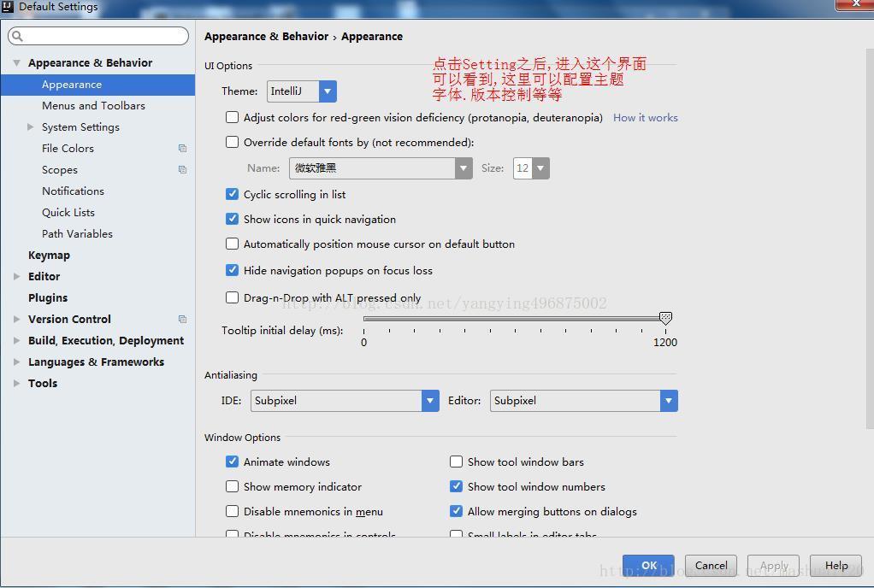874x588 pixels.
Task: Uncheck Show tool window numbers
Action: pos(456,486)
